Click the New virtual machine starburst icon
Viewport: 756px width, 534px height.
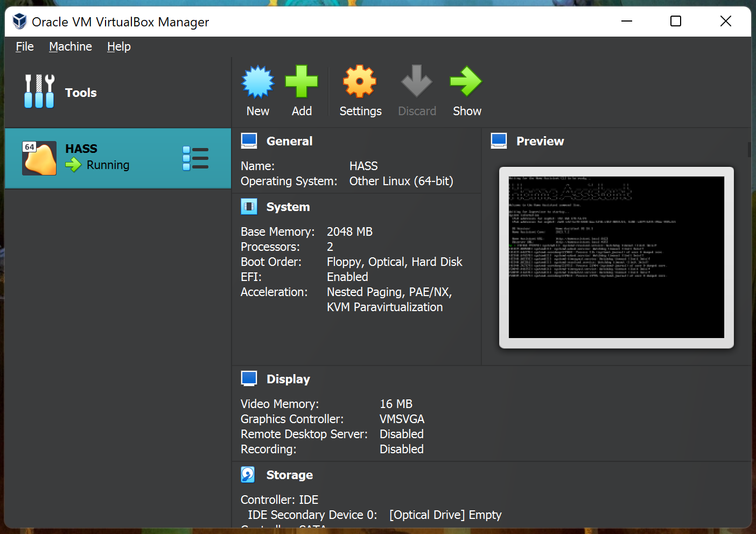click(258, 82)
